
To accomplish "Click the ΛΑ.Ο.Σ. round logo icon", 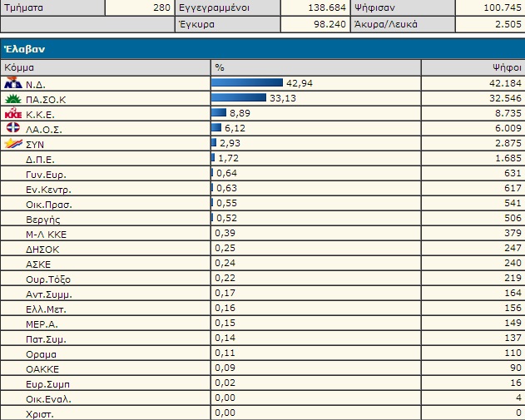I will coord(13,127).
